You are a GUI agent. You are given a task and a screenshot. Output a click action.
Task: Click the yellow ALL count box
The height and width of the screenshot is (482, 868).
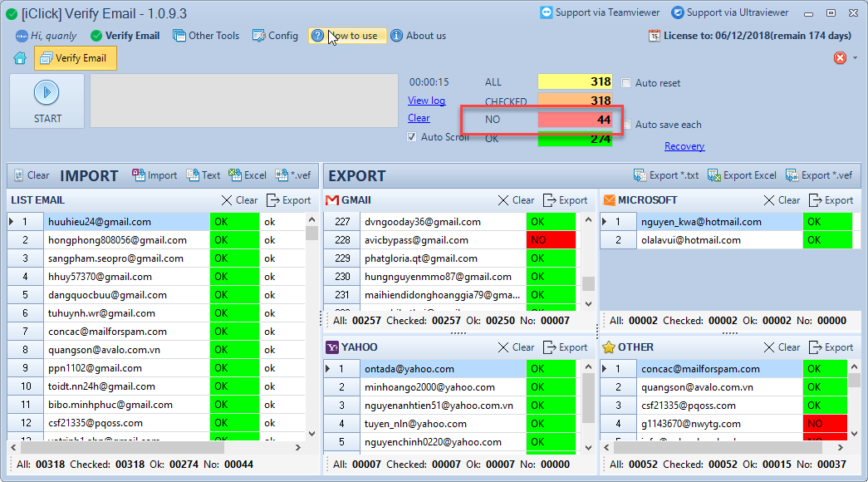click(575, 82)
